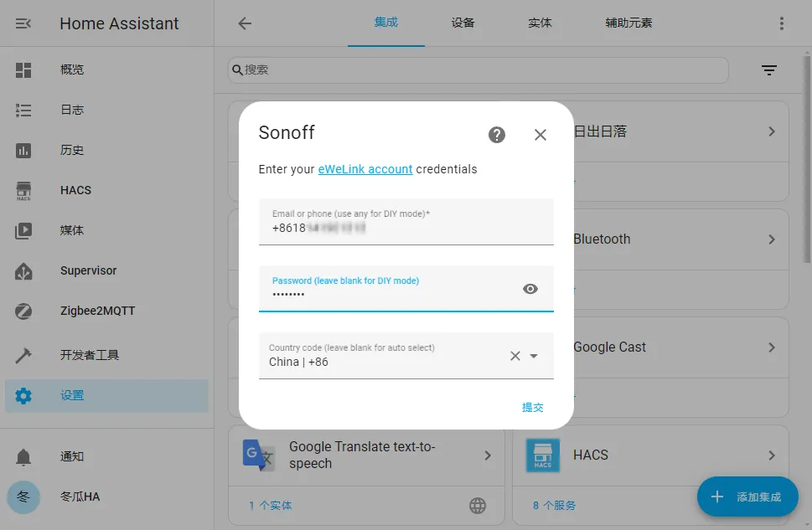Switch to the 设备 tab

pos(463,23)
